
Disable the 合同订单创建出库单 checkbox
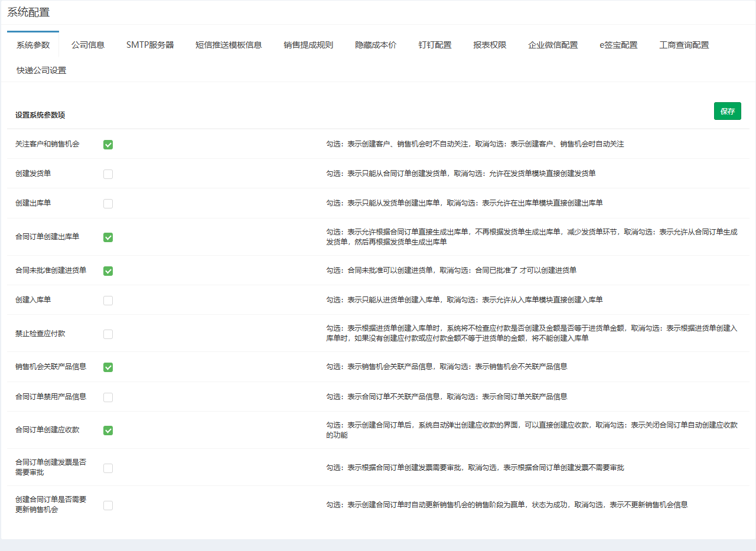(108, 237)
